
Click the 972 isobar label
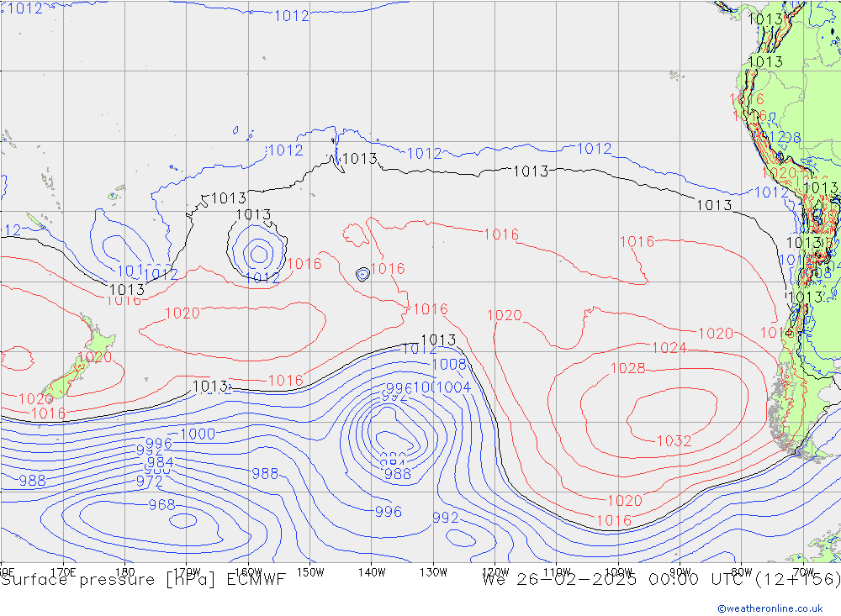point(149,481)
